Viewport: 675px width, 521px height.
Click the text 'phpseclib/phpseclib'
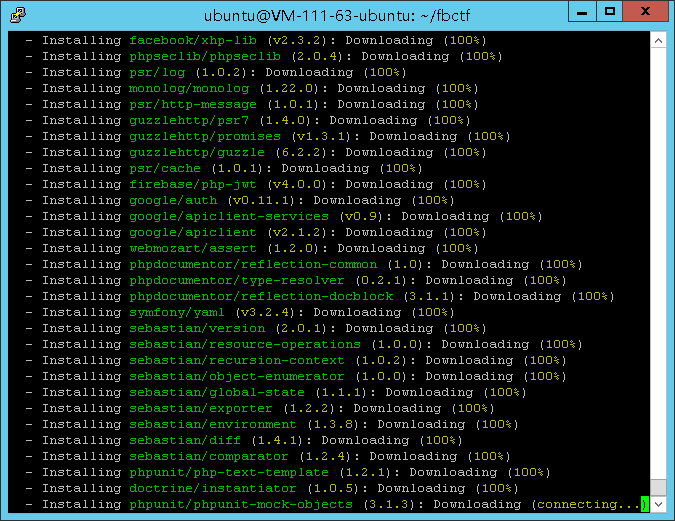205,56
